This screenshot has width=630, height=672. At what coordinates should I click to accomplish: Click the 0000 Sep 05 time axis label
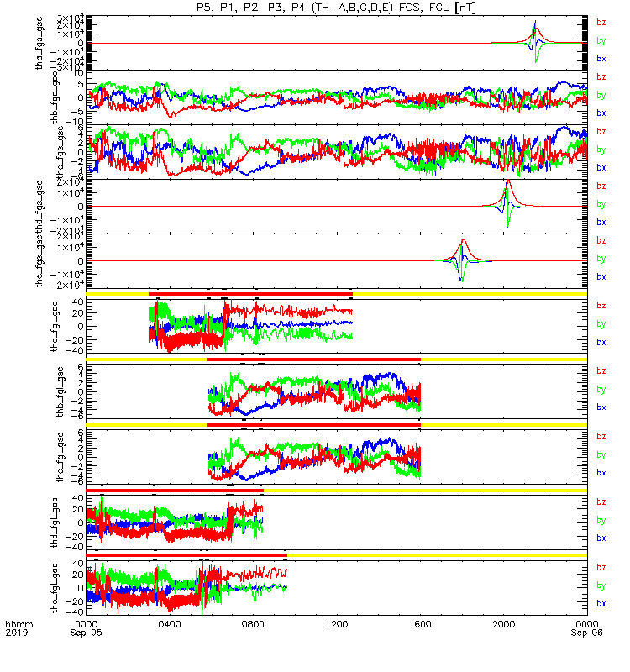click(87, 628)
